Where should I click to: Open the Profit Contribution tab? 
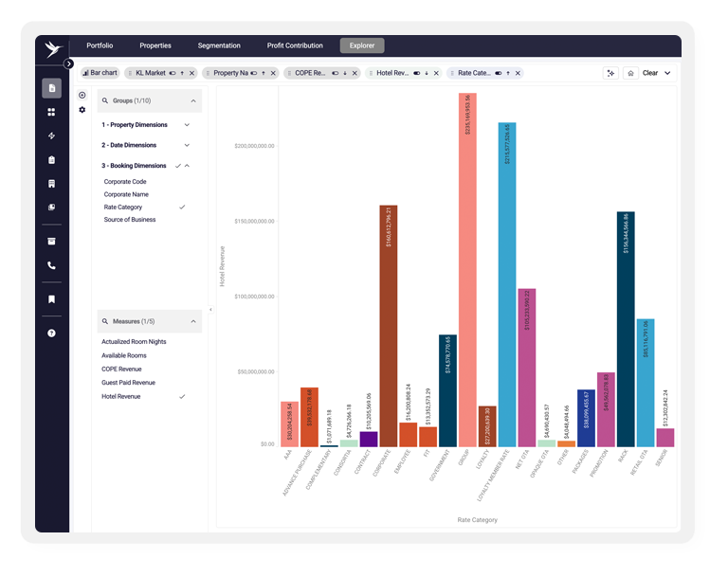point(295,45)
